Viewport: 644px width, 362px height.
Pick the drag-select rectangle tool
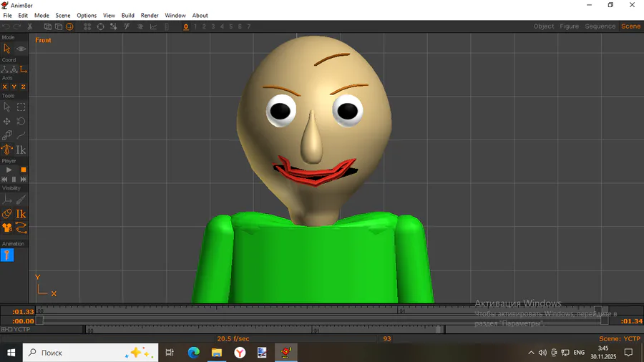[21, 107]
